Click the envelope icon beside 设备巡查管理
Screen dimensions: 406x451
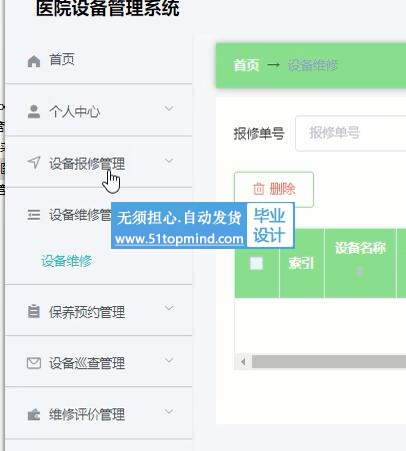pyautogui.click(x=34, y=363)
